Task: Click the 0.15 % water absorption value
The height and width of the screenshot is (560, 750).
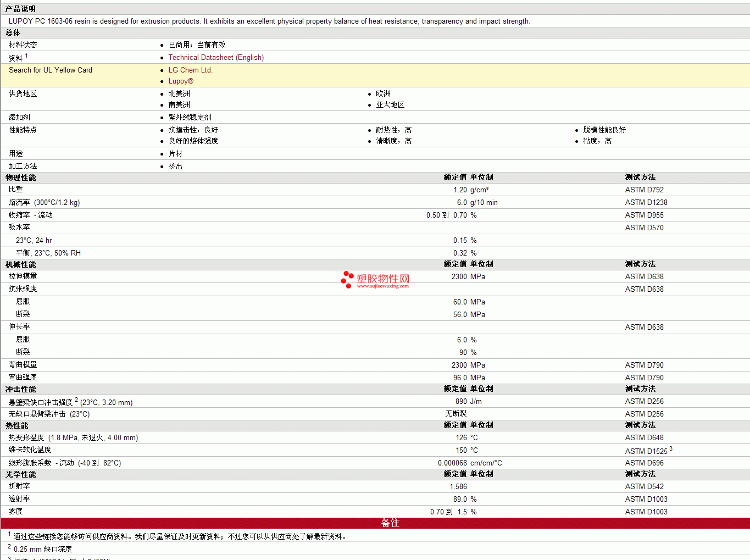Action: point(465,240)
